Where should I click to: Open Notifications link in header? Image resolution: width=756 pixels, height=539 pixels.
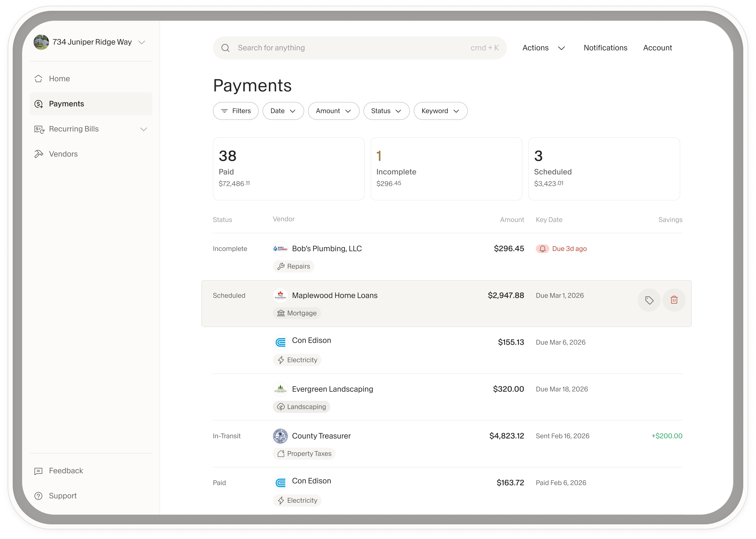click(x=605, y=48)
